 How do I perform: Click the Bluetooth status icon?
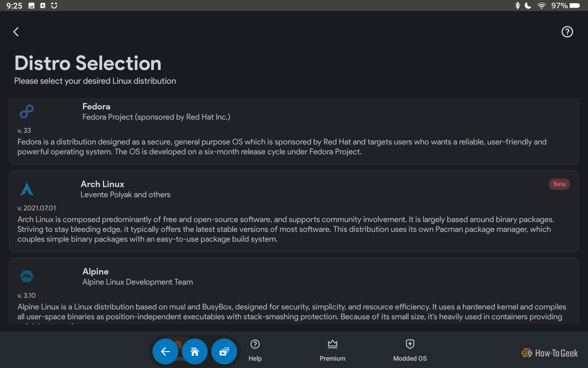click(517, 6)
